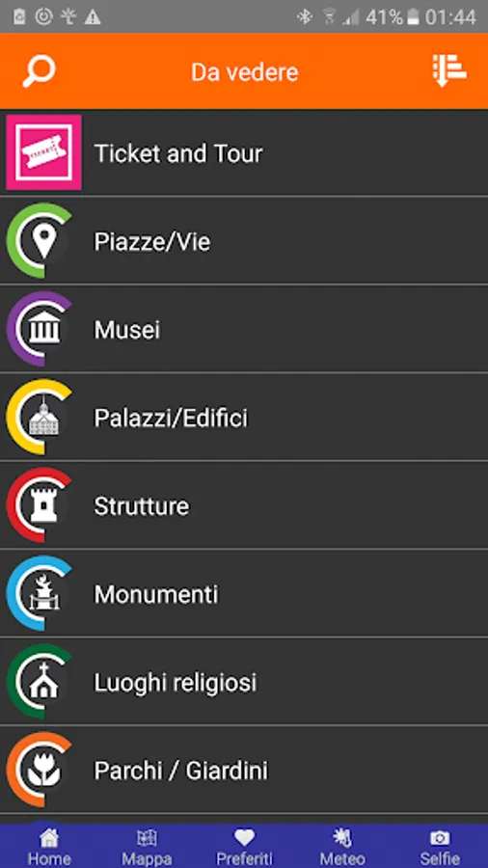Screen dimensions: 488x868
Task: Open the Preferiti tab
Action: point(244,847)
